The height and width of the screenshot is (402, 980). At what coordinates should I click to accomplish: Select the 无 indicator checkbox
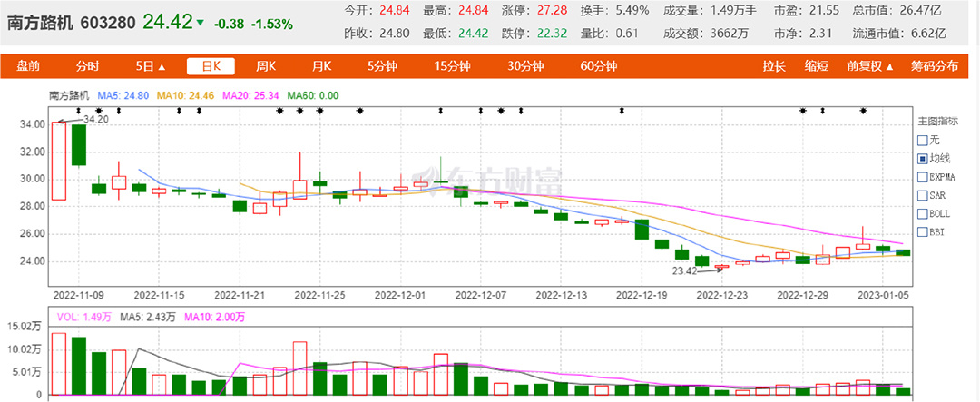pyautogui.click(x=923, y=140)
